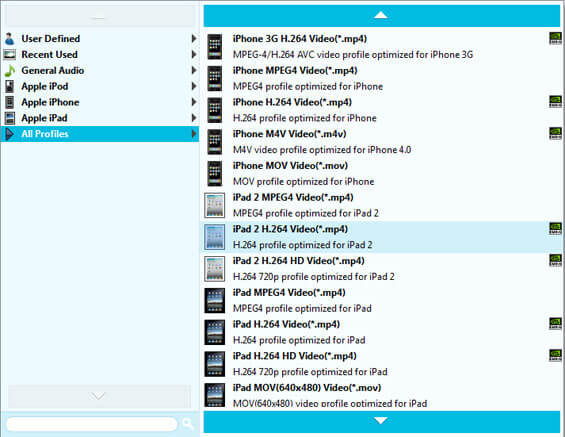Expand the General Audio submenu arrow
Image resolution: width=565 pixels, height=437 pixels.
[194, 70]
